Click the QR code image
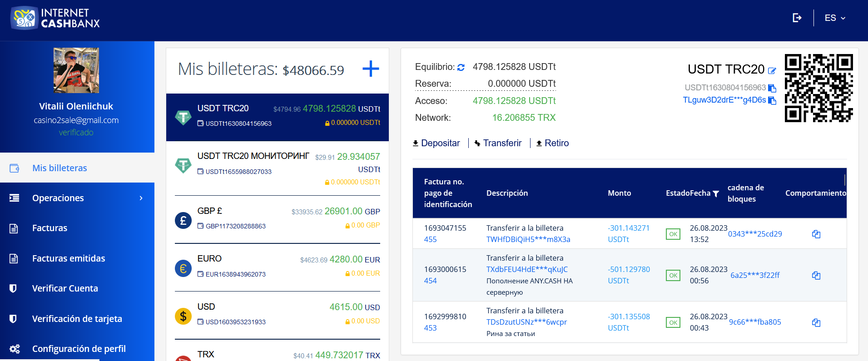Image resolution: width=868 pixels, height=361 pixels. (818, 88)
